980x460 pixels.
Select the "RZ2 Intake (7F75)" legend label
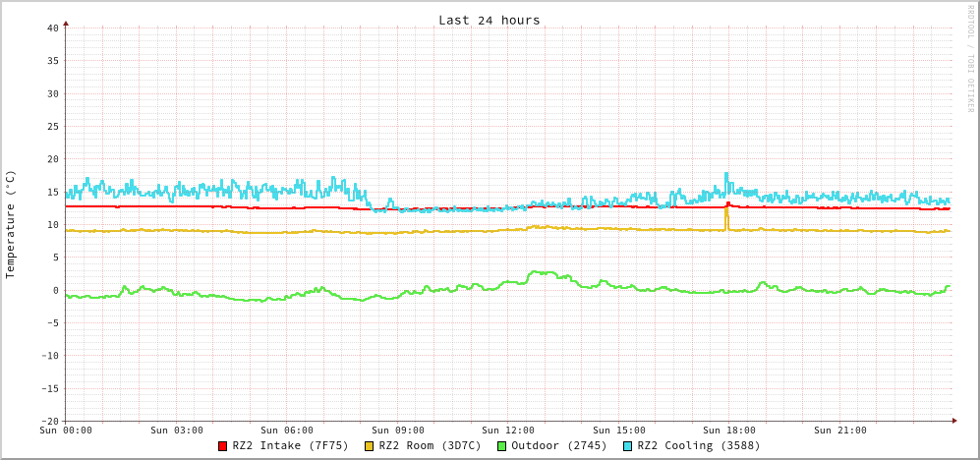point(290,446)
